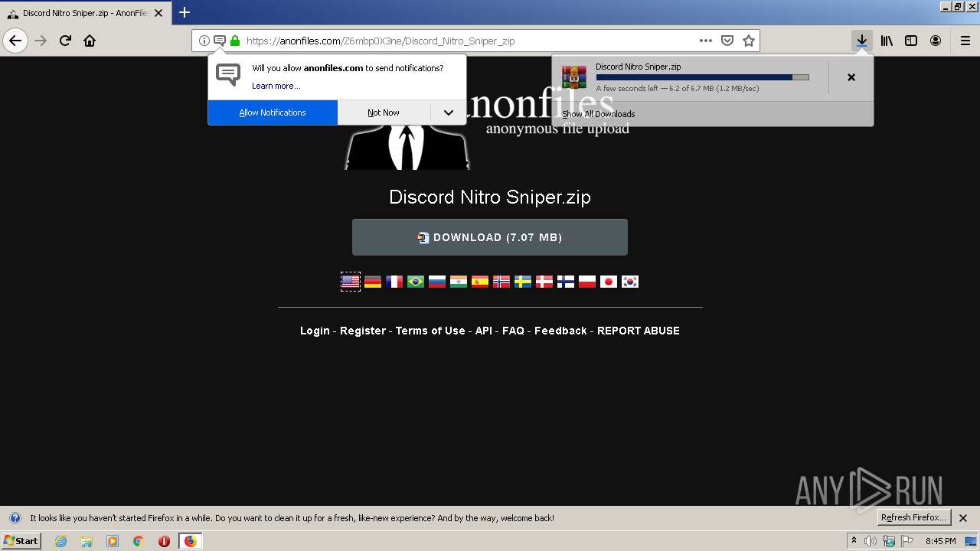
Task: Dismiss the Refresh Firefox notification bar
Action: click(963, 518)
